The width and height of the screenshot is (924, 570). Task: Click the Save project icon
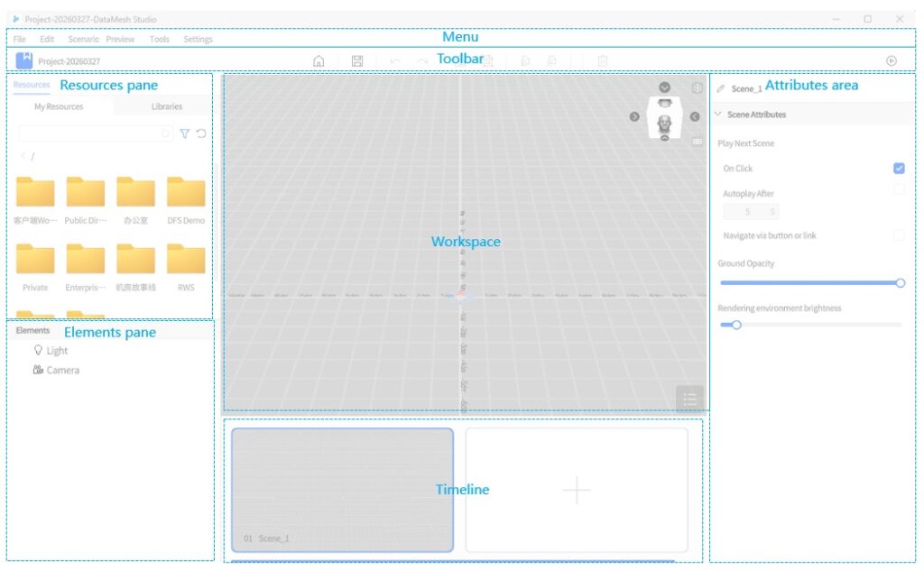pyautogui.click(x=357, y=59)
